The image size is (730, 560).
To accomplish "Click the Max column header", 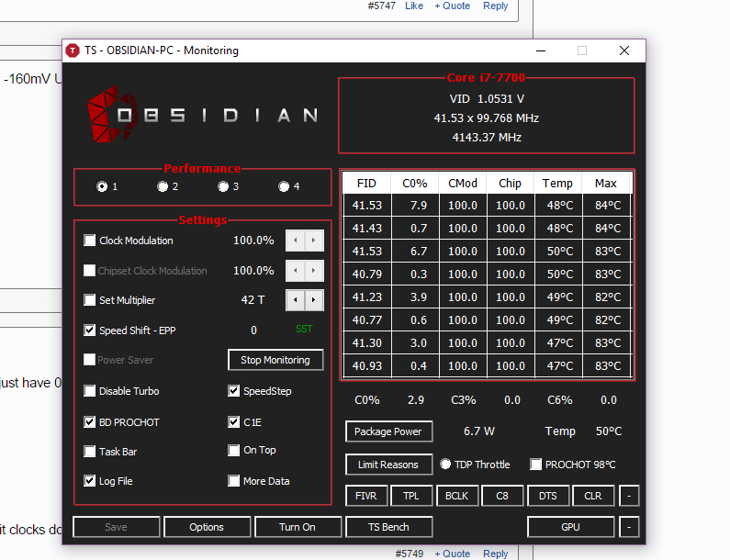I will tap(606, 184).
